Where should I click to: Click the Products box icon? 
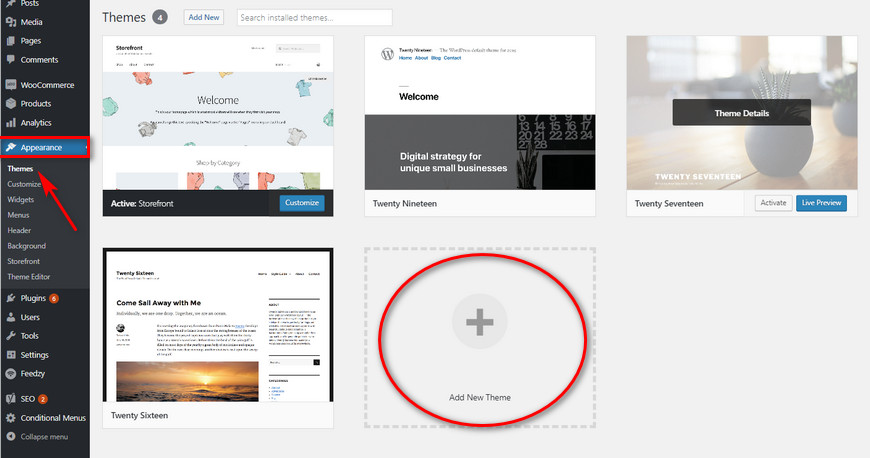tap(11, 103)
